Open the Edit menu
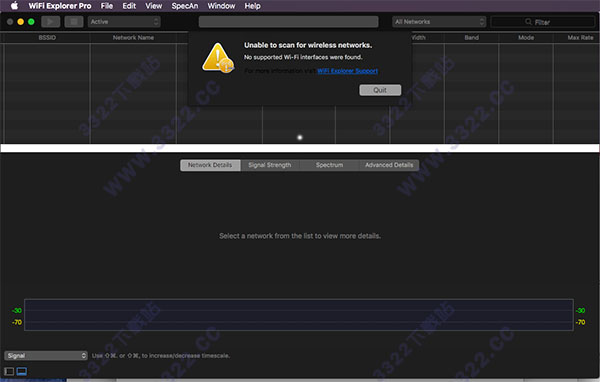The width and height of the screenshot is (600, 382). pos(129,6)
